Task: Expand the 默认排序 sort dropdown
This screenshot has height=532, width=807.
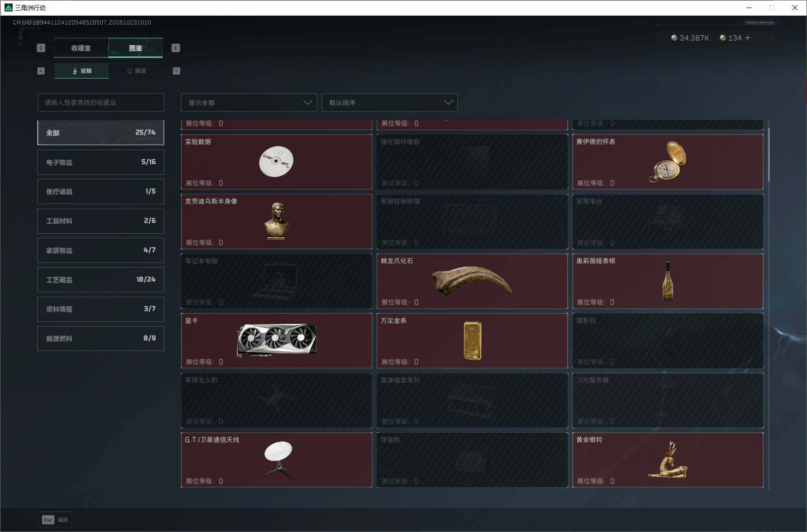Action: click(389, 102)
